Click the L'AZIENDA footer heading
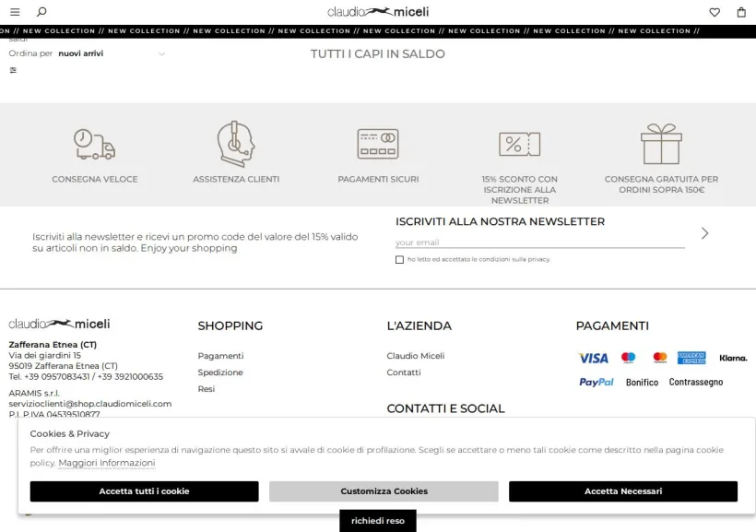The width and height of the screenshot is (756, 532). 419,326
